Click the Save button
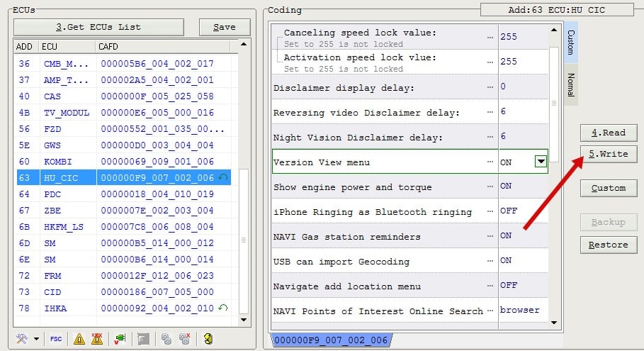The width and height of the screenshot is (644, 351). pos(225,27)
